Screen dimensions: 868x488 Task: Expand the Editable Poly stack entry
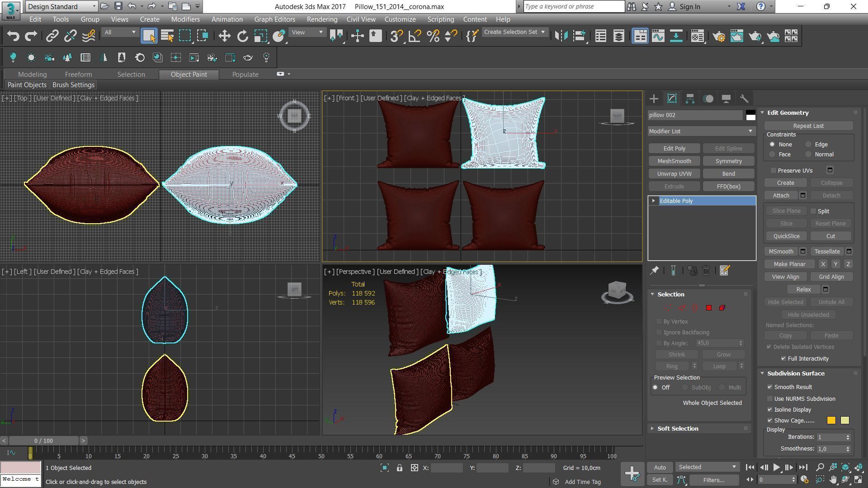pos(653,201)
